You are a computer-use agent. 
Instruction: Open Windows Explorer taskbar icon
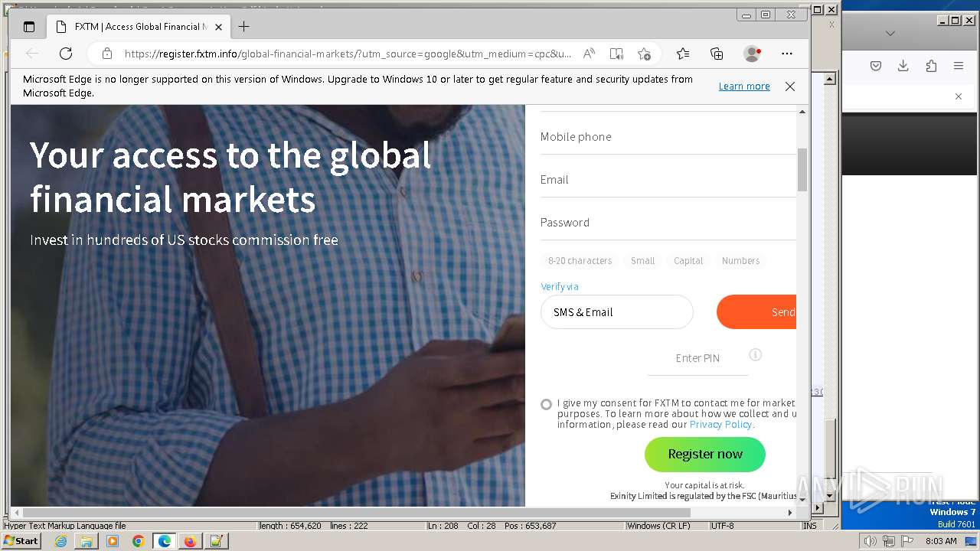[87, 541]
